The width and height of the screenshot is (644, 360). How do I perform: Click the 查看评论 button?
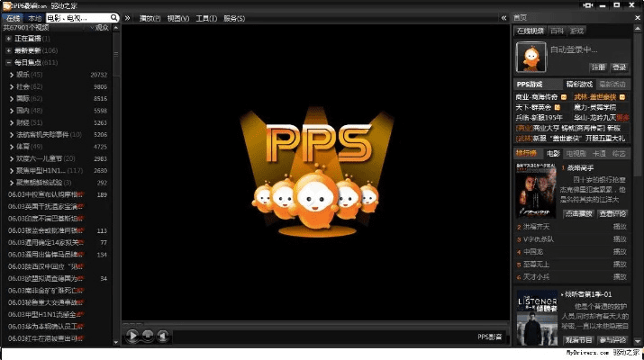[612, 214]
